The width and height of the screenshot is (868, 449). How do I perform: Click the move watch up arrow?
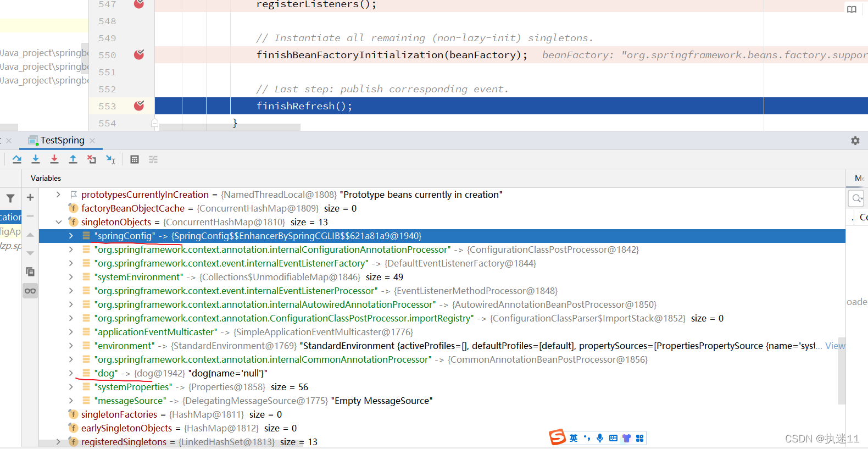(30, 235)
